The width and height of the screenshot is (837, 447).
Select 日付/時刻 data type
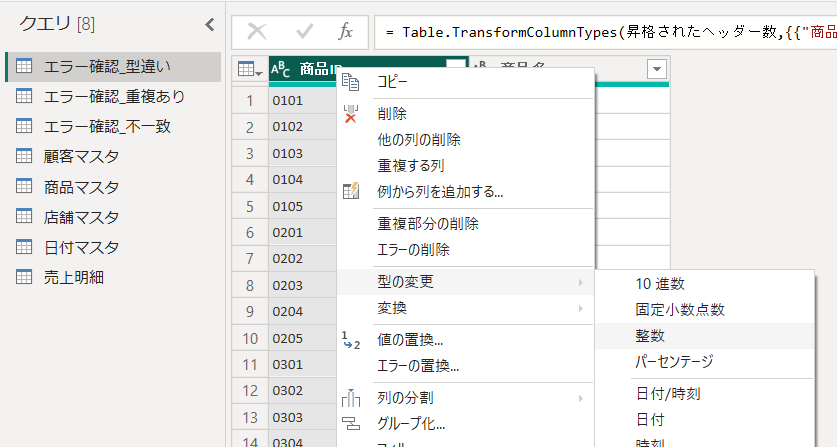click(x=705, y=394)
